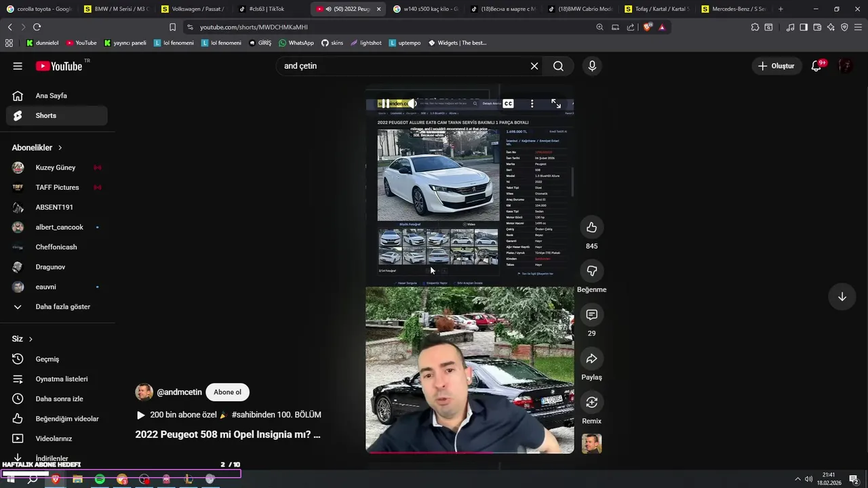The width and height of the screenshot is (868, 488).
Task: Open comments showing 29
Action: point(591,314)
